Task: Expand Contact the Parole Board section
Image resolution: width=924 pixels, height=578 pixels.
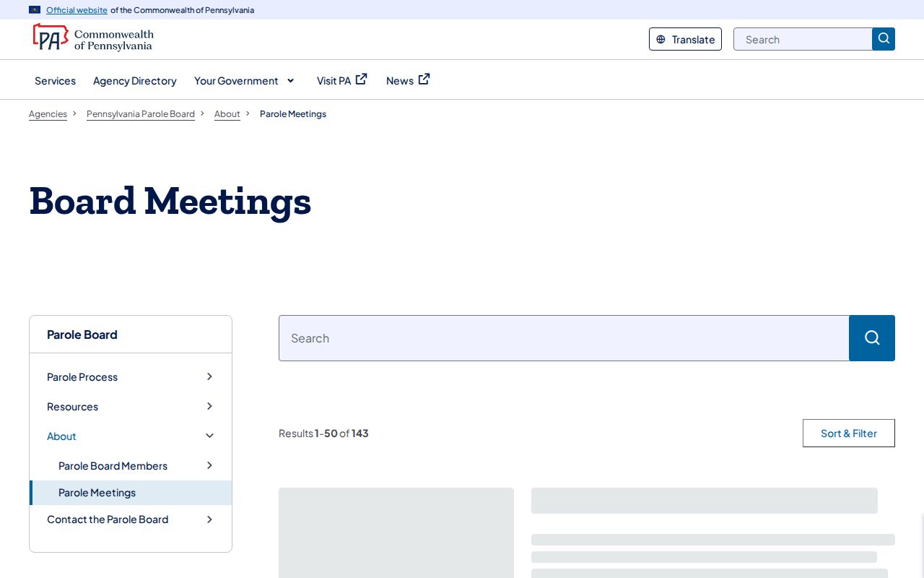Action: (x=209, y=519)
